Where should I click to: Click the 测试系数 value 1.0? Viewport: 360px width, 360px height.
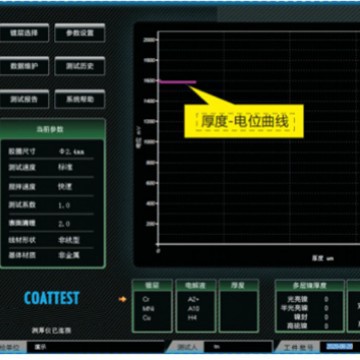pos(64,205)
